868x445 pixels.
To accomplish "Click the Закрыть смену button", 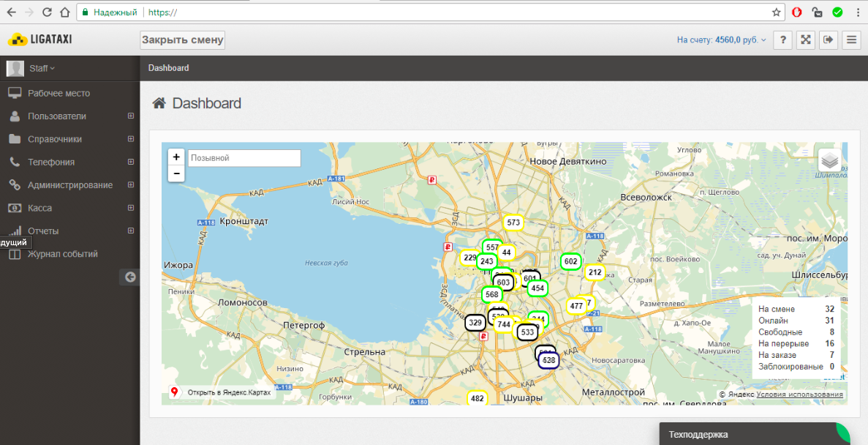I will (182, 40).
